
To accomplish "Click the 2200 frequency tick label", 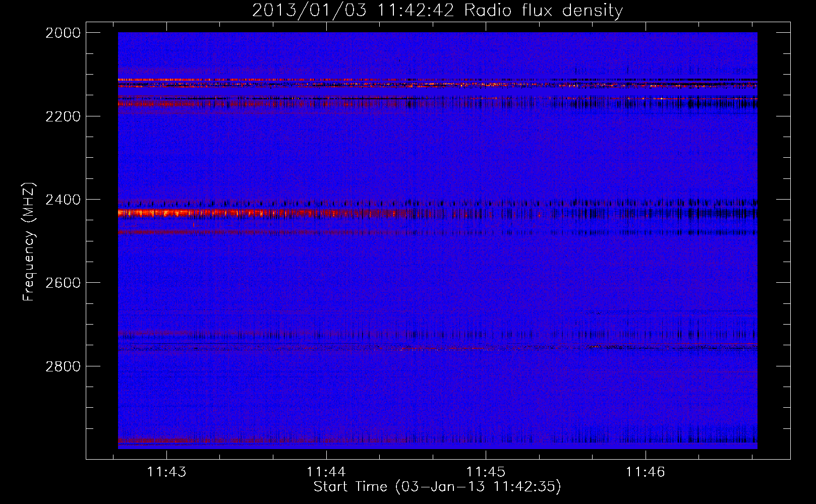I will tap(63, 116).
